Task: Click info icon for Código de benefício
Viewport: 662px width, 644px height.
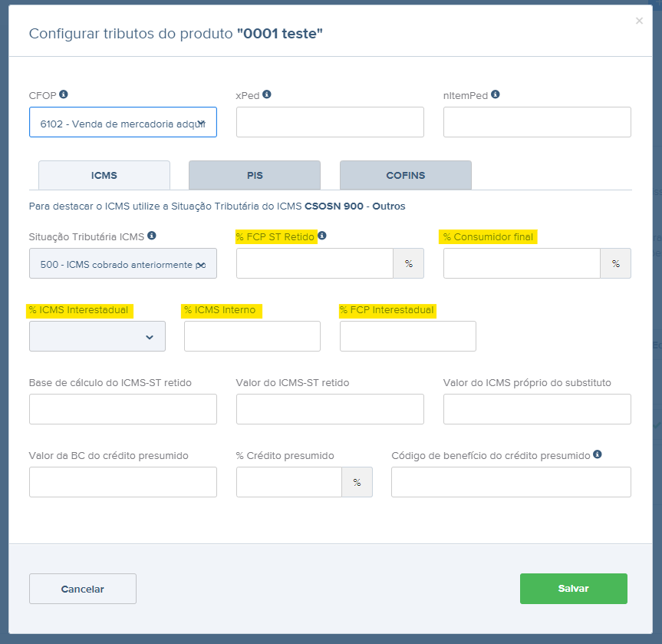Action: click(598, 454)
